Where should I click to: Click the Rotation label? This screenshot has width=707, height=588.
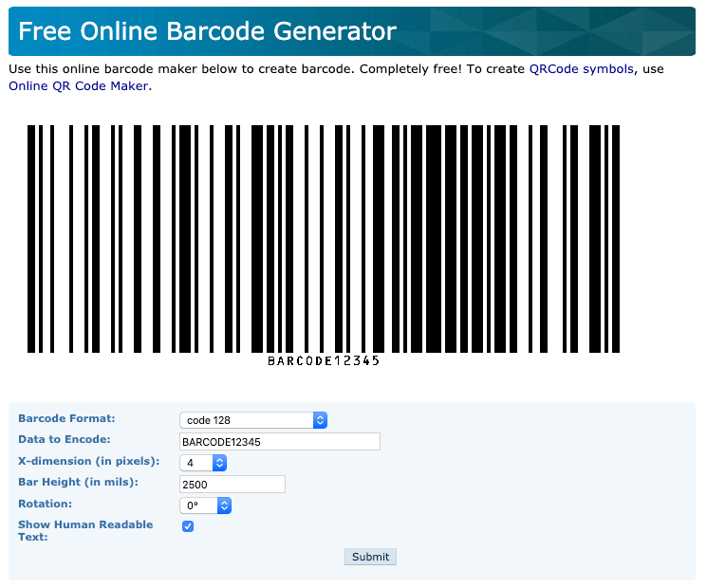pyautogui.click(x=46, y=504)
